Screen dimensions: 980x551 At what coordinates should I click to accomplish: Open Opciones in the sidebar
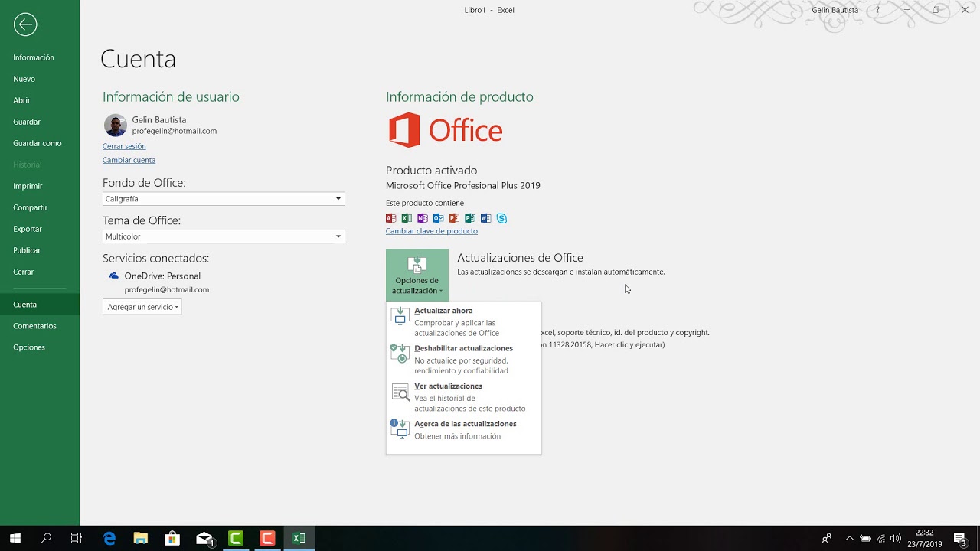tap(40, 347)
